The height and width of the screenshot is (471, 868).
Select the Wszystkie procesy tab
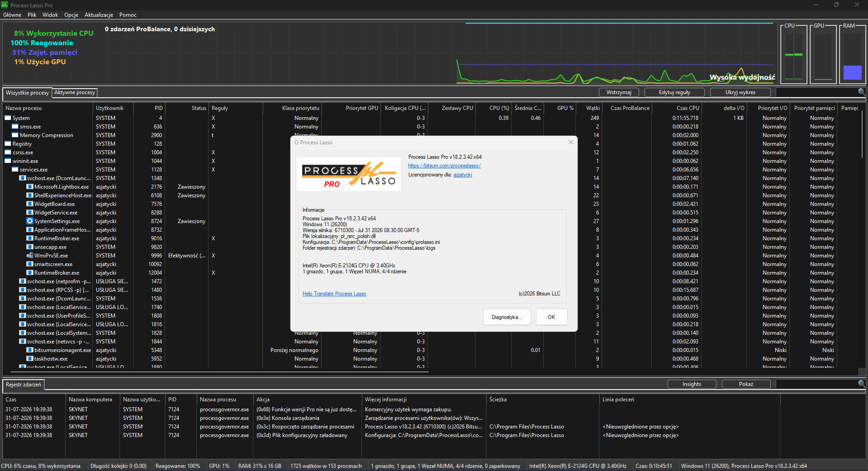pos(27,93)
